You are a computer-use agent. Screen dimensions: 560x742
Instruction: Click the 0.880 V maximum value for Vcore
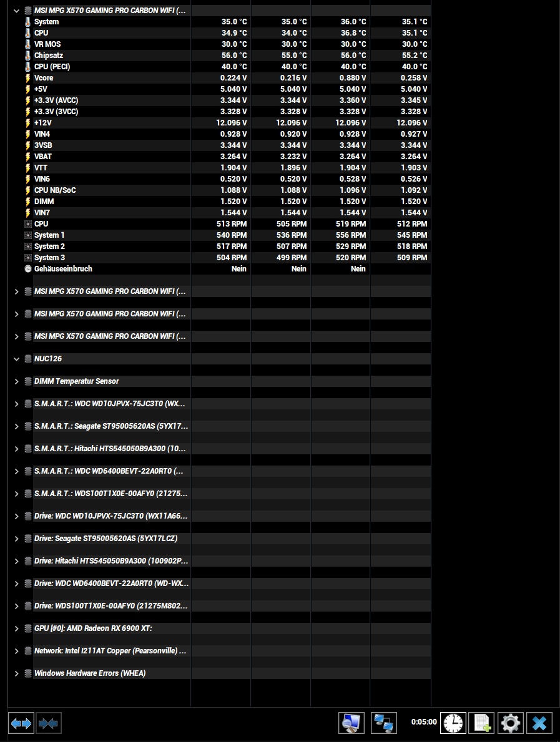353,78
